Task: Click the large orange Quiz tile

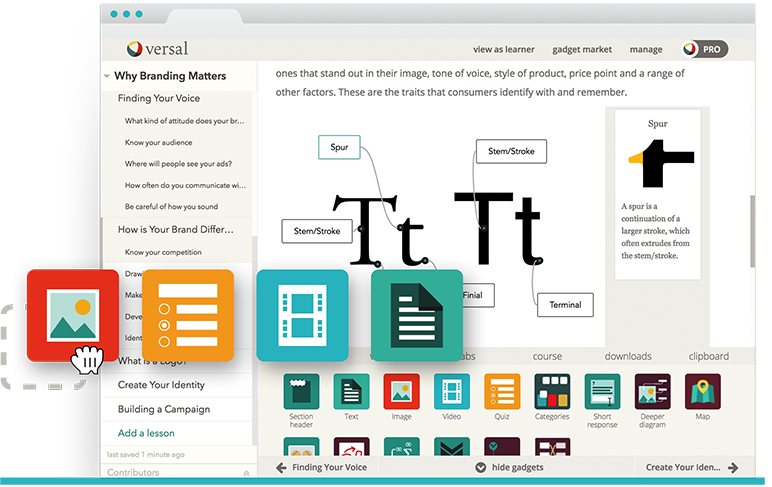Action: tap(188, 316)
